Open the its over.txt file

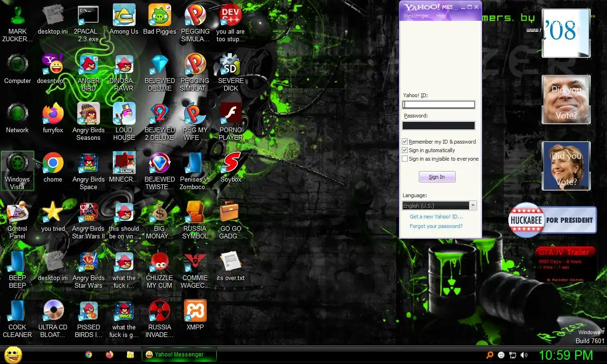[231, 266]
